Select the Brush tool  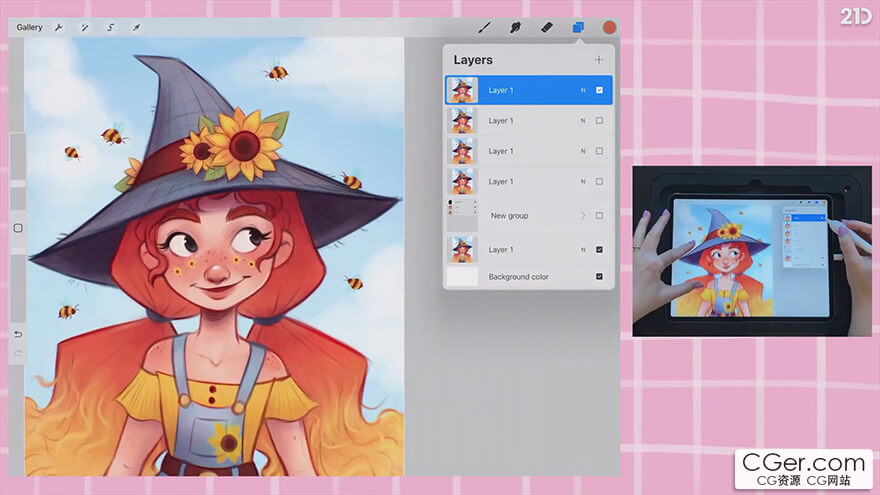click(485, 27)
